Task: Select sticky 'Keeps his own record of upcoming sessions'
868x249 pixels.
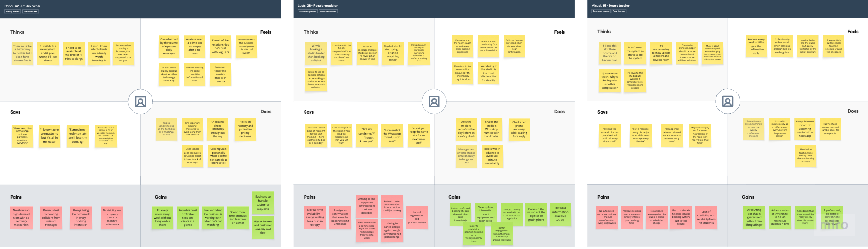Action: coord(805,129)
